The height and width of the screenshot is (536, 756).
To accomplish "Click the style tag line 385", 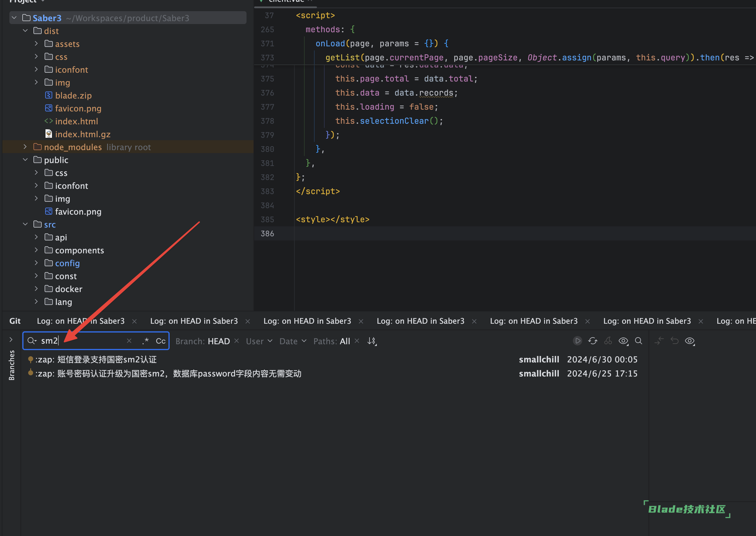I will (333, 219).
